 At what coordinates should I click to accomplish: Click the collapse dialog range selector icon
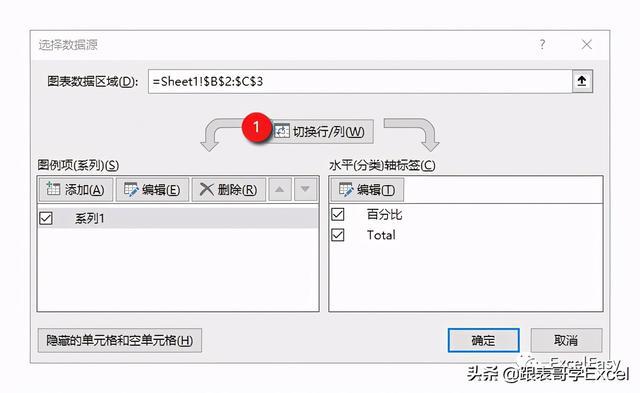(582, 81)
